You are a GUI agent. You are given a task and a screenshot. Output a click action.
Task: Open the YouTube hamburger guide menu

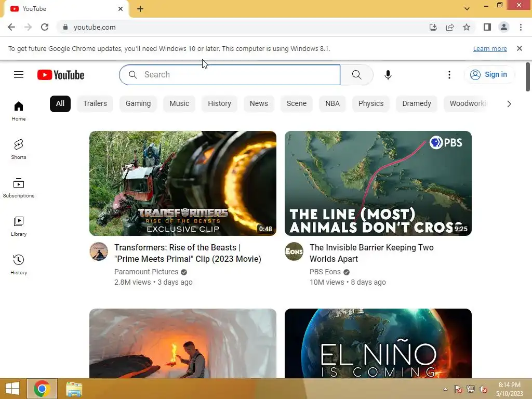(x=19, y=75)
